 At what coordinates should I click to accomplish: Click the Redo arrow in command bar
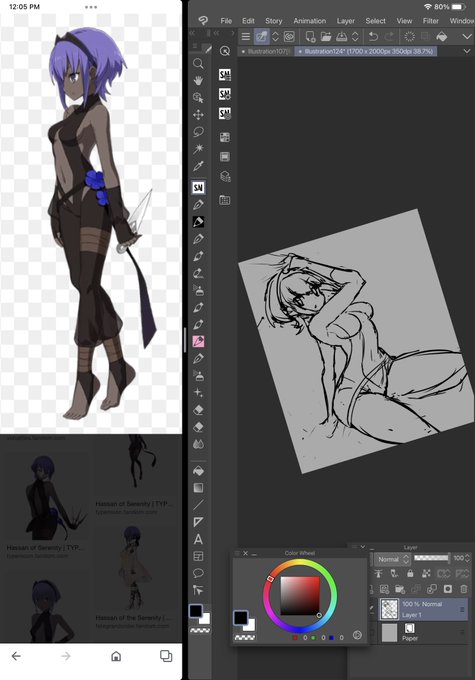coord(389,36)
